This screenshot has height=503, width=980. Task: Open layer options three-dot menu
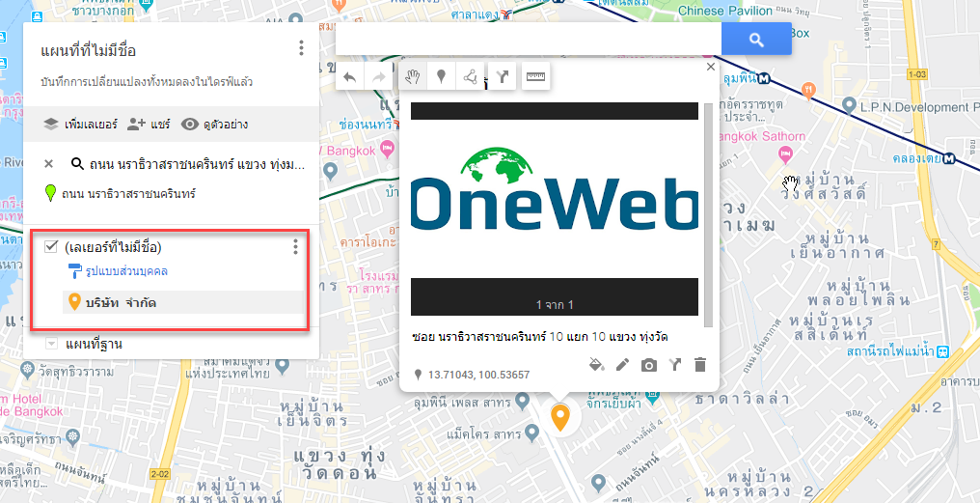click(x=295, y=247)
